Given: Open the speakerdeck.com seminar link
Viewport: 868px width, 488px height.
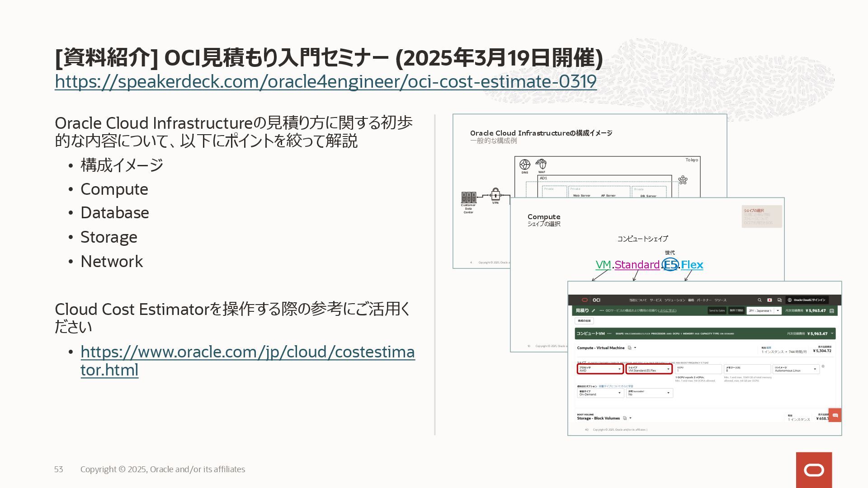Looking at the screenshot, I should click(325, 82).
